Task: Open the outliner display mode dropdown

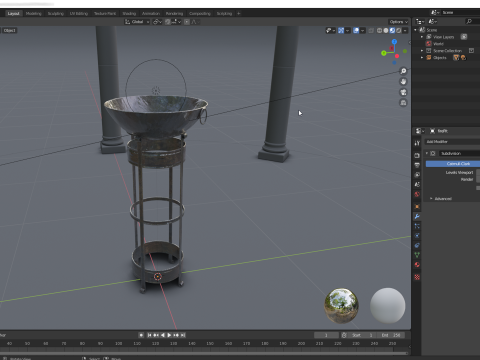Action: point(420,21)
